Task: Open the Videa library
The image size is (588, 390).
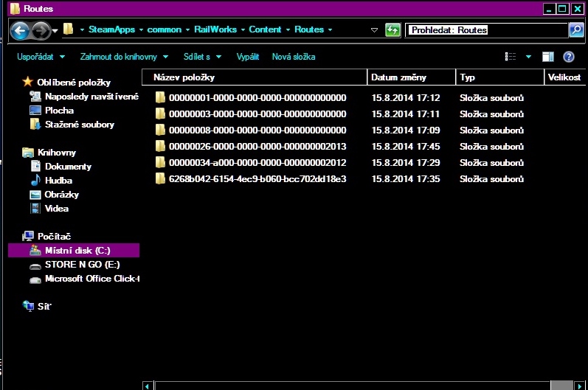Action: coord(57,209)
